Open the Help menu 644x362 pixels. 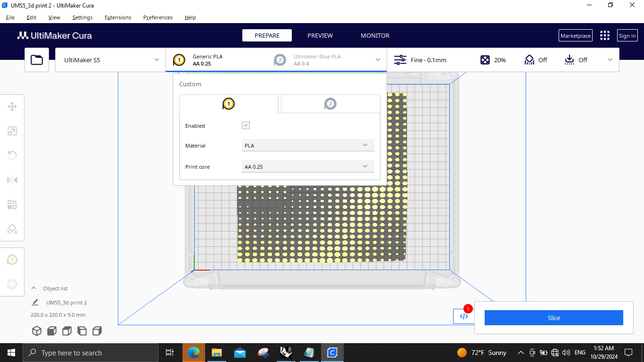coord(190,17)
